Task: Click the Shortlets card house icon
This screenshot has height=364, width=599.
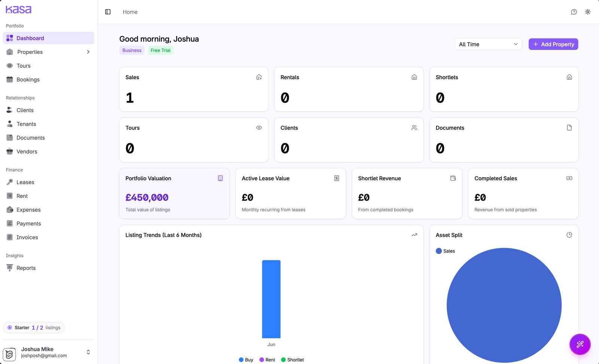Action: 569,77
